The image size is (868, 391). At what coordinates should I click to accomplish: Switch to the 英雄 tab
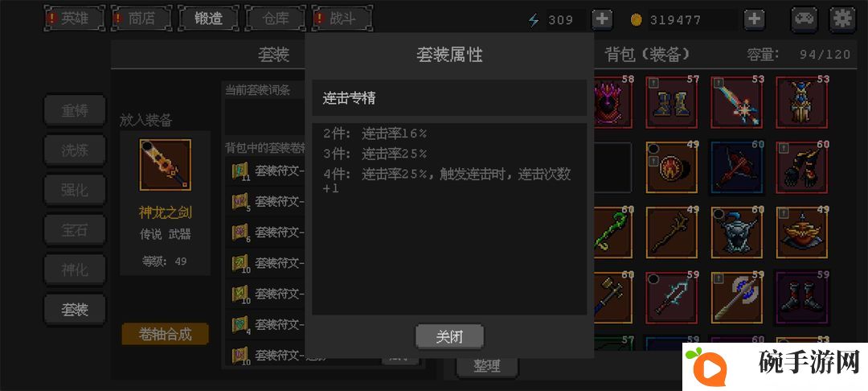coord(74,19)
